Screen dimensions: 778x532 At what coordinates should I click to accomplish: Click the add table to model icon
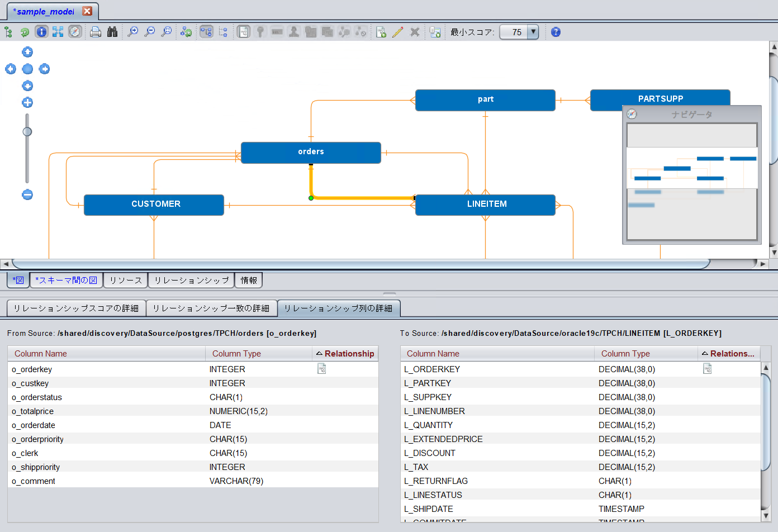coord(435,32)
